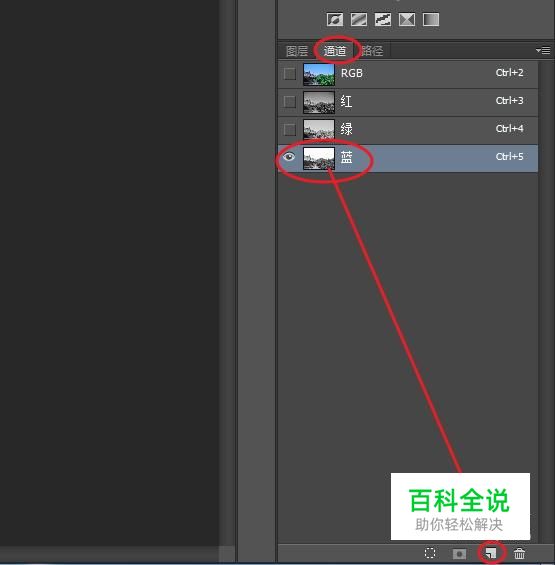Click the 红 channel thumbnail

319,102
